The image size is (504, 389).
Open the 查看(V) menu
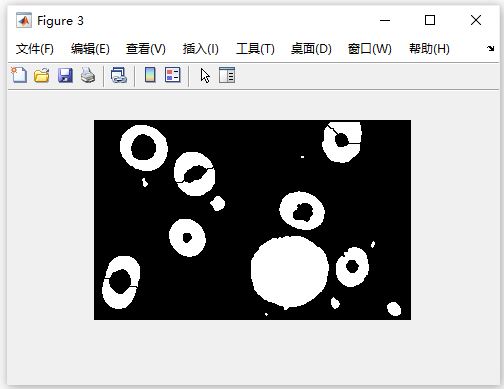[146, 49]
